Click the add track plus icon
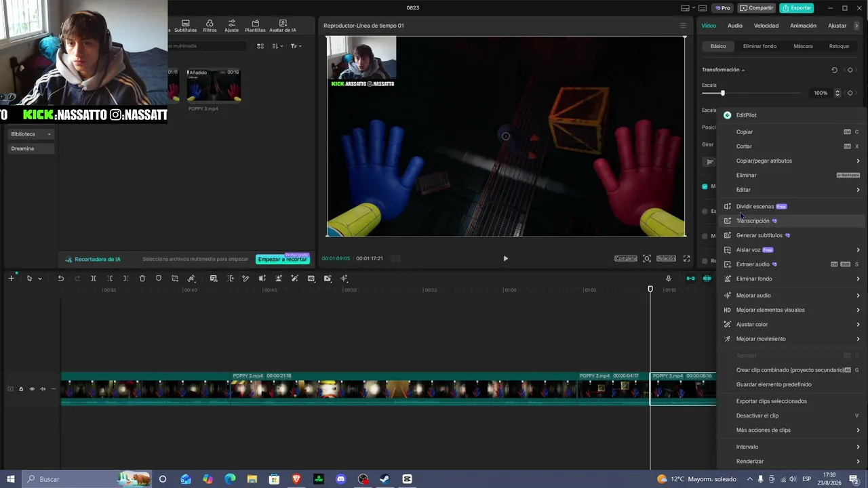868x488 pixels. pyautogui.click(x=11, y=279)
